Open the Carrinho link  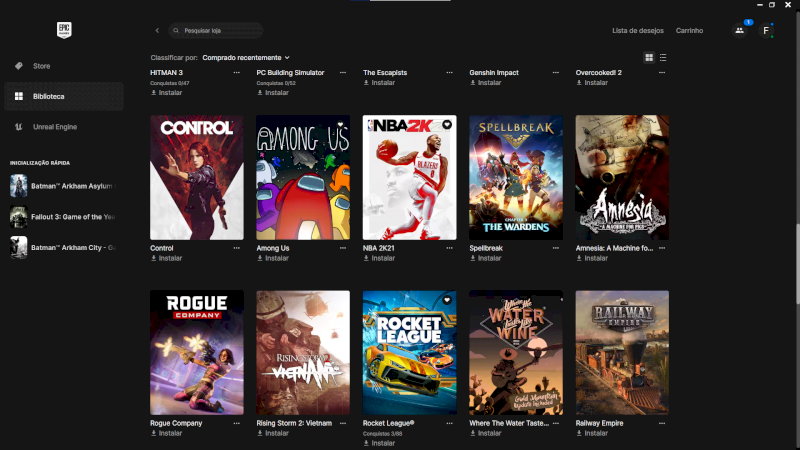689,31
